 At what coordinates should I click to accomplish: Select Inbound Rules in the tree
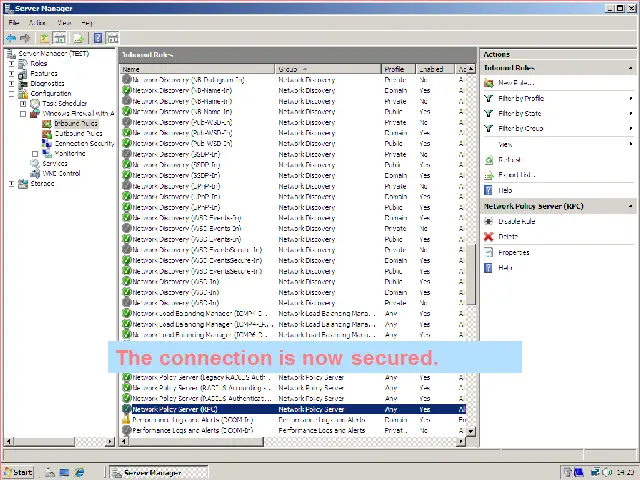click(x=76, y=123)
